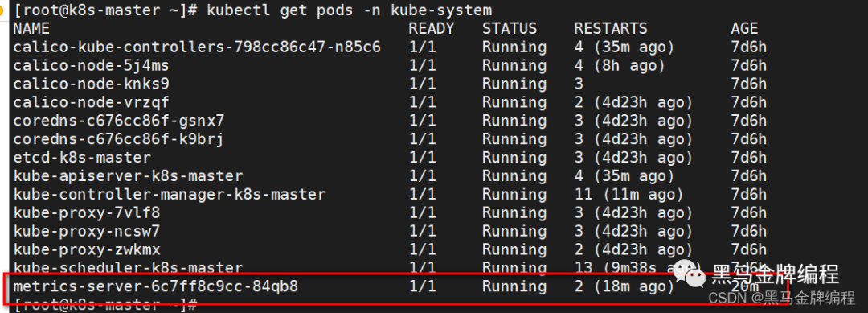The height and width of the screenshot is (313, 868).
Task: Select the etcd-k8s-master pod name
Action: (82, 158)
